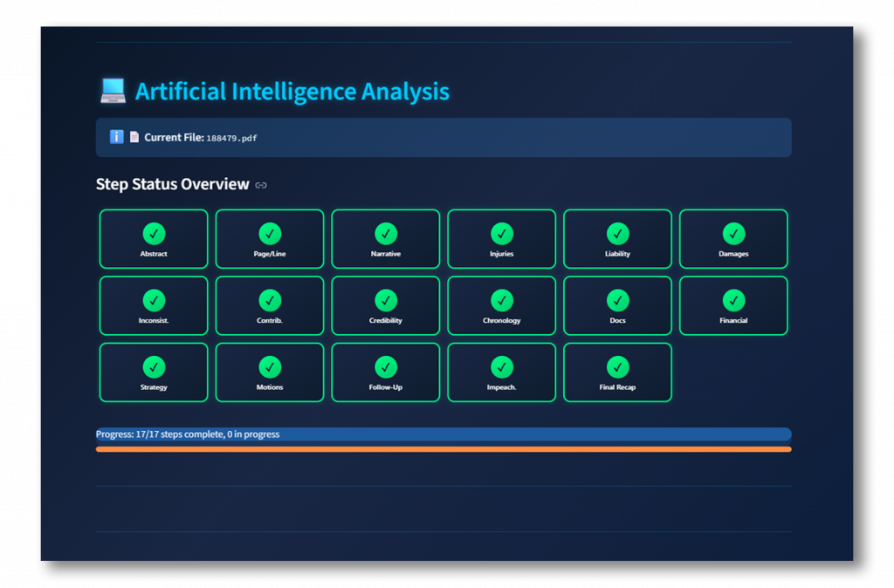Screen dimensions: 894x588
Task: Open the Contrib. step card
Action: pyautogui.click(x=270, y=306)
